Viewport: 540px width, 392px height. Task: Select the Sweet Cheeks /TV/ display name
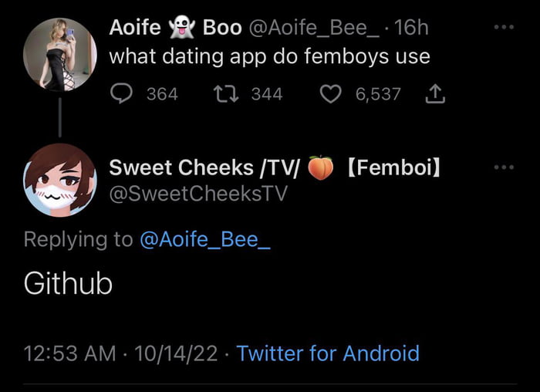pos(205,167)
